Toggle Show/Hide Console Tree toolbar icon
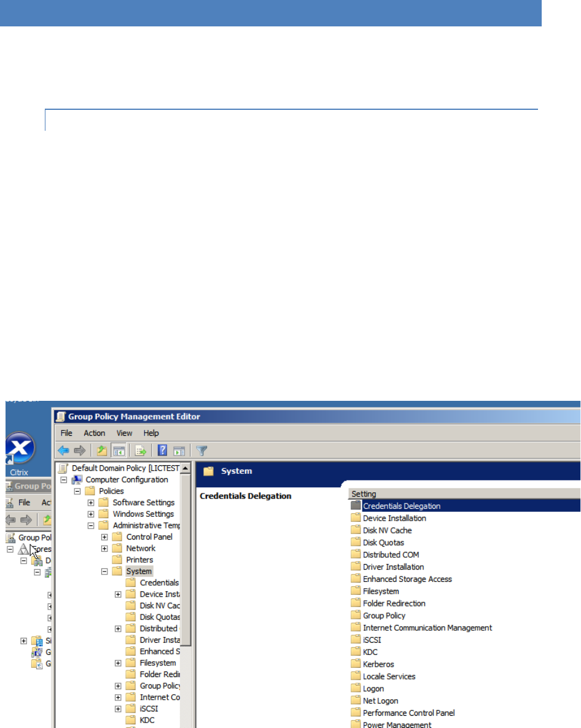Viewport: 581px width, 728px height. tap(119, 451)
